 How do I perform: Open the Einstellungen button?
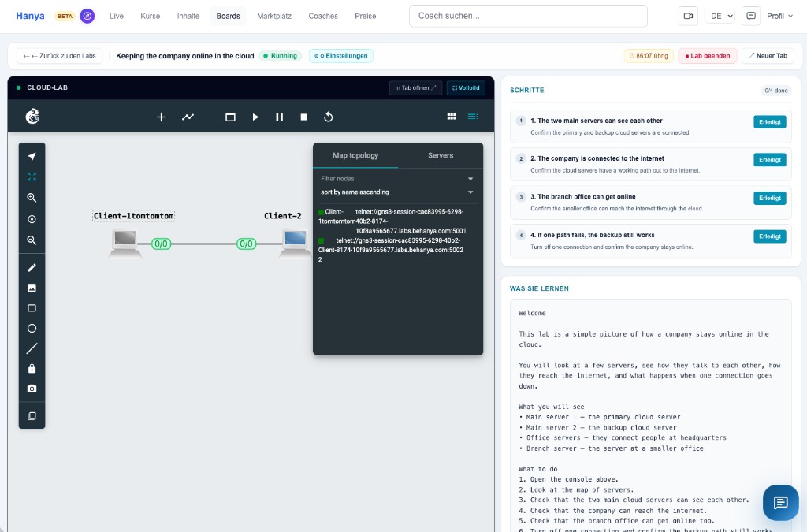click(x=341, y=56)
